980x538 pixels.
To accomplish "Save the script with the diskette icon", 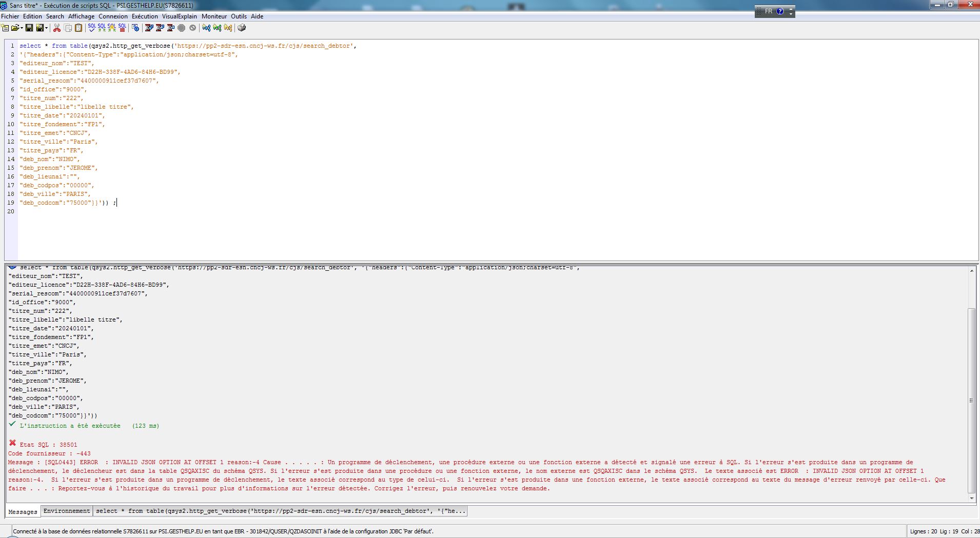I will pos(28,28).
